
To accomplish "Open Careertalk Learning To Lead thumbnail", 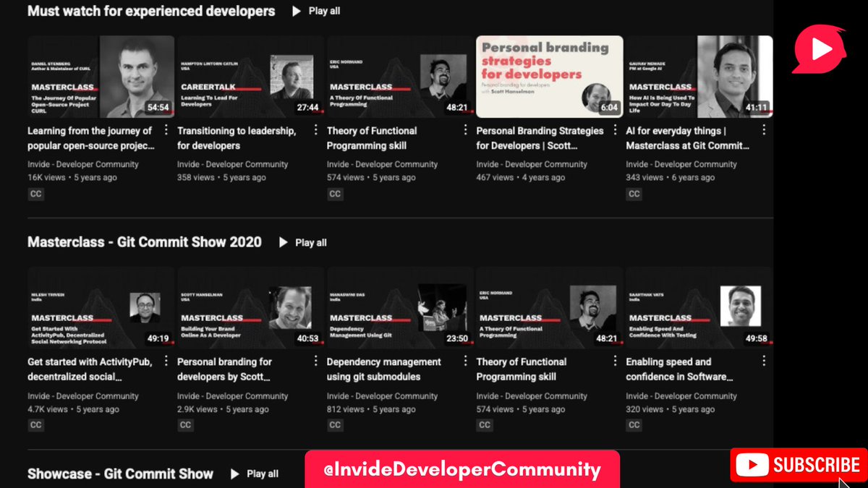I will [250, 77].
